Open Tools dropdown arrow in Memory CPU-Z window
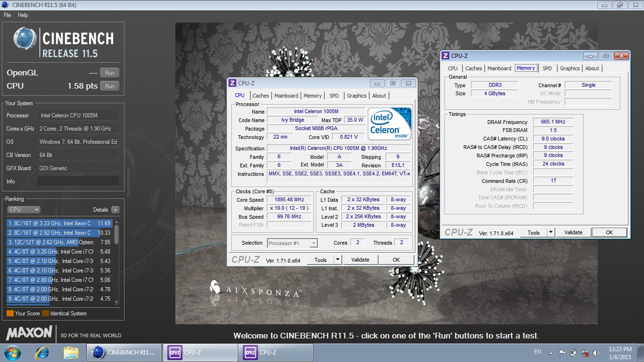The width and height of the screenshot is (644, 362). tap(551, 232)
